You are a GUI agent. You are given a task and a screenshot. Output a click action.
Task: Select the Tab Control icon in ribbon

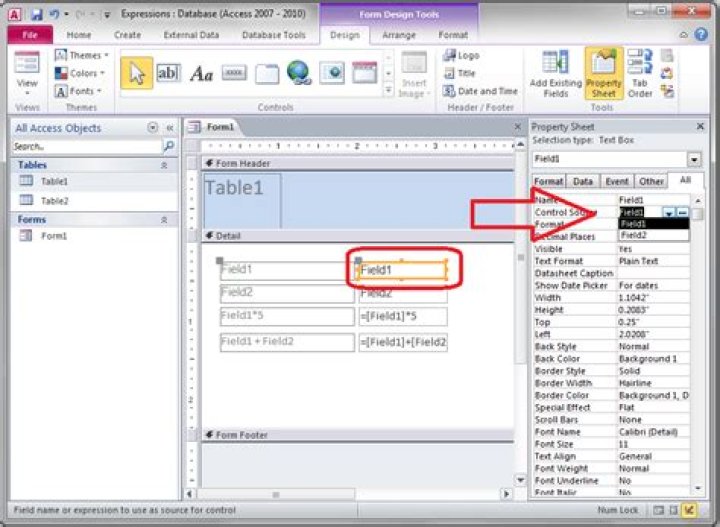click(x=266, y=73)
